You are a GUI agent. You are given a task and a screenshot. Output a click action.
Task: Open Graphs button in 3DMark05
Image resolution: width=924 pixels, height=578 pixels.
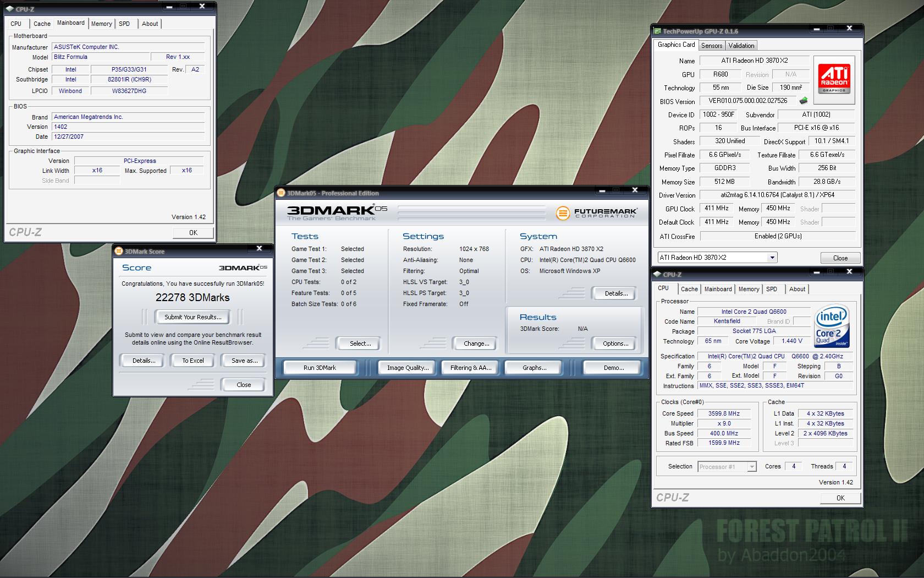pos(534,368)
